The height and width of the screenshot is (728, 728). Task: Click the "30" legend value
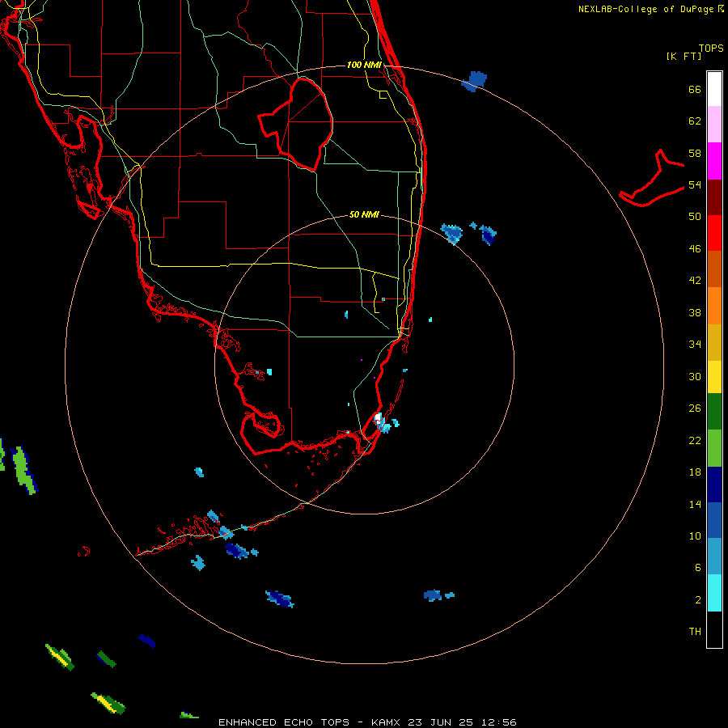695,376
